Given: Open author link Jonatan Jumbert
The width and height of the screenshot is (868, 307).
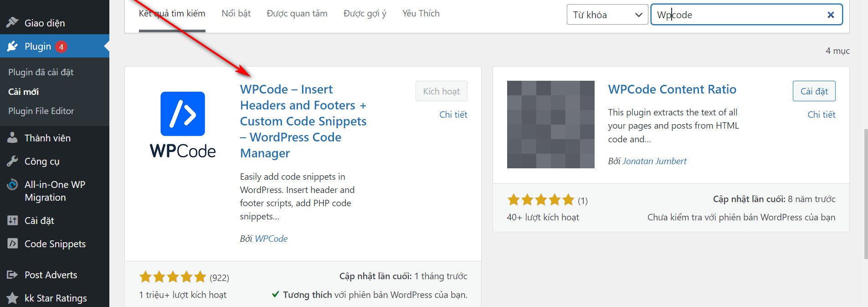Looking at the screenshot, I should click(654, 161).
